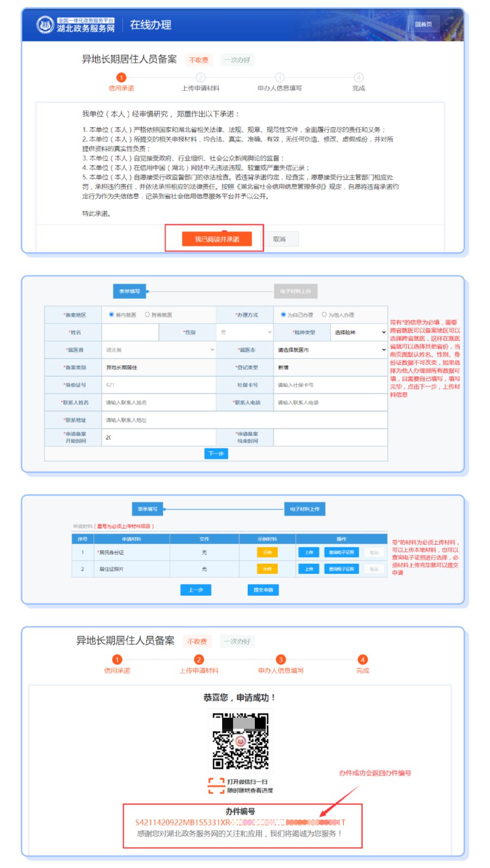Click 查询电子证照 in the 居民身份证 row

tap(341, 552)
